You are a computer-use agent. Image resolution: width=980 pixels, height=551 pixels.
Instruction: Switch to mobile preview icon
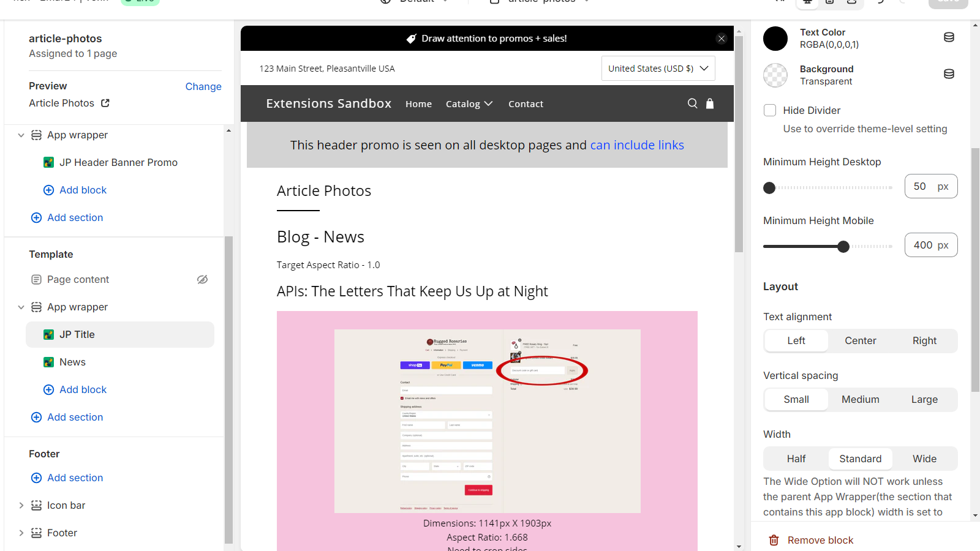pos(829,3)
